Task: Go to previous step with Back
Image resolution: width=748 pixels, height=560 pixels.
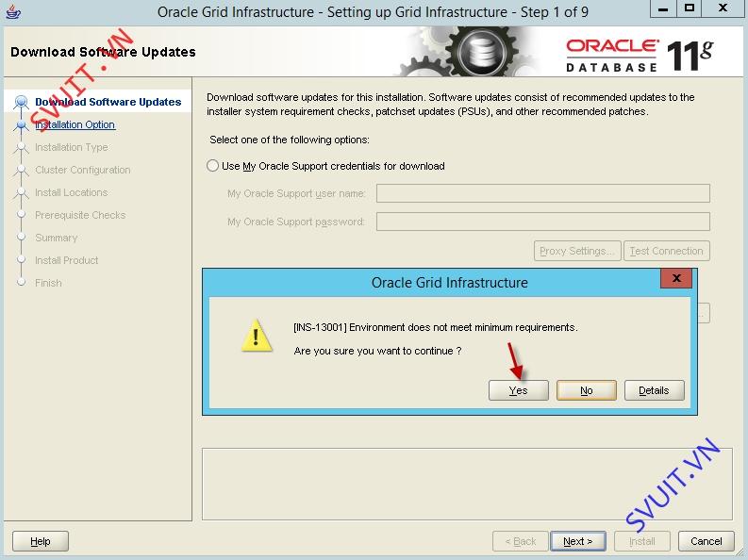Action: [x=521, y=541]
